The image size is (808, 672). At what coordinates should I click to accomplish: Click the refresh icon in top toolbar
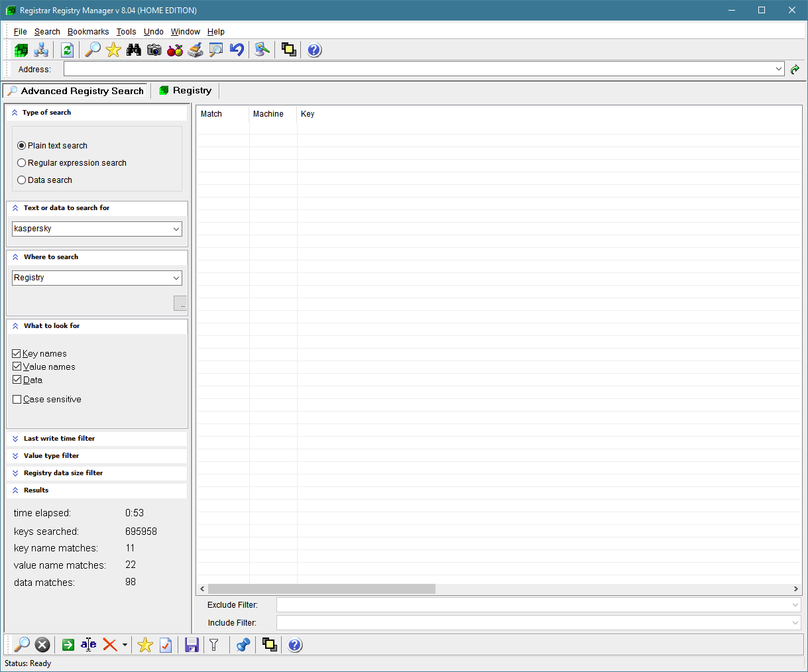click(67, 50)
